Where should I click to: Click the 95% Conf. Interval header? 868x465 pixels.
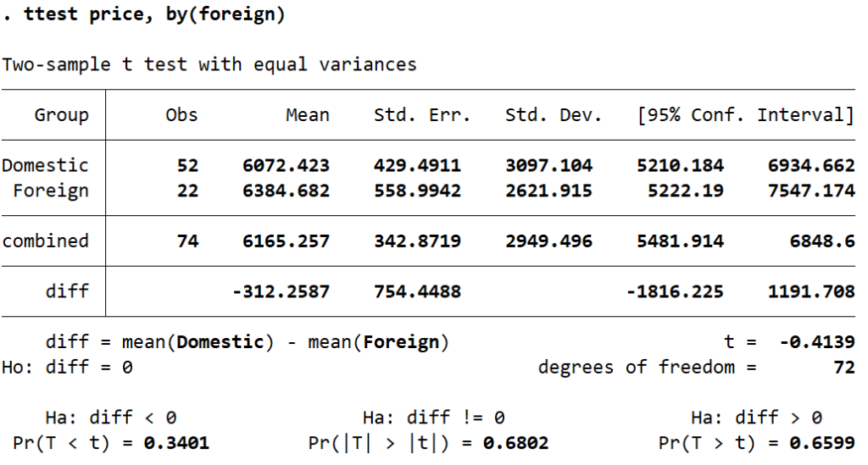click(745, 115)
